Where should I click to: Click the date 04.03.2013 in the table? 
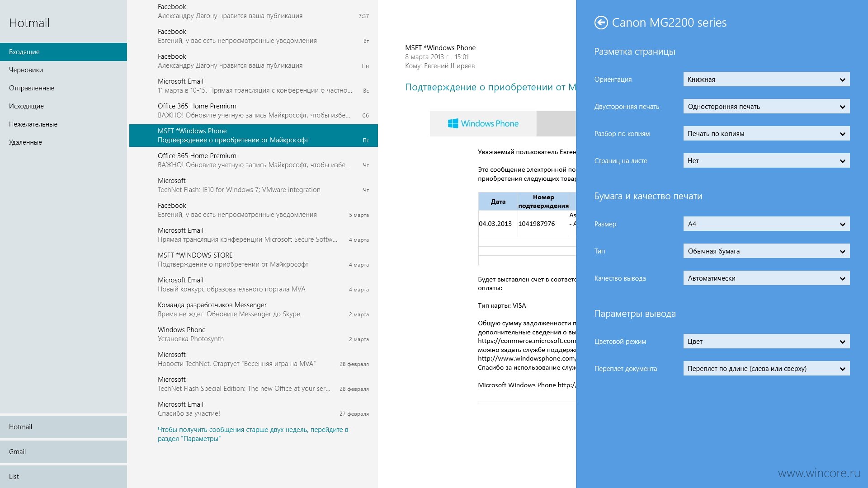pos(495,224)
